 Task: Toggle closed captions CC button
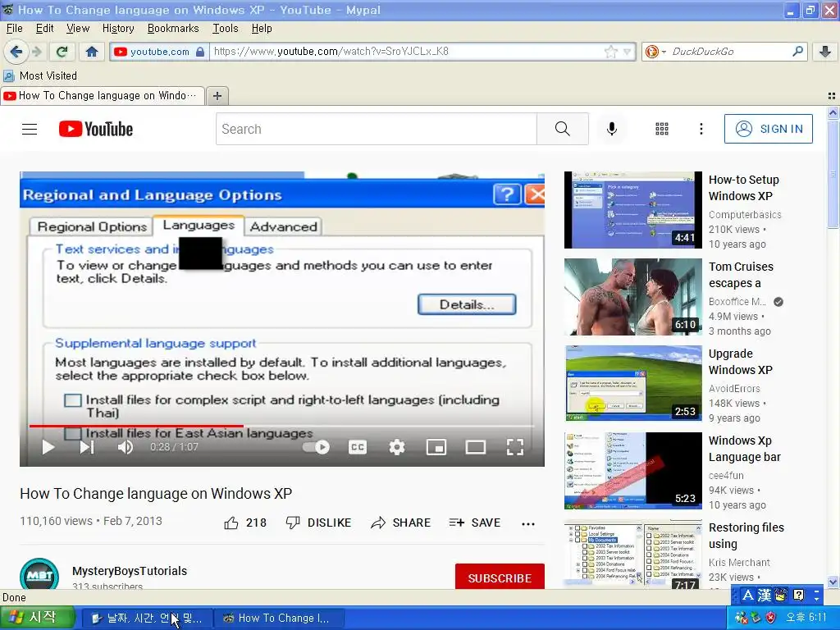[x=358, y=447]
